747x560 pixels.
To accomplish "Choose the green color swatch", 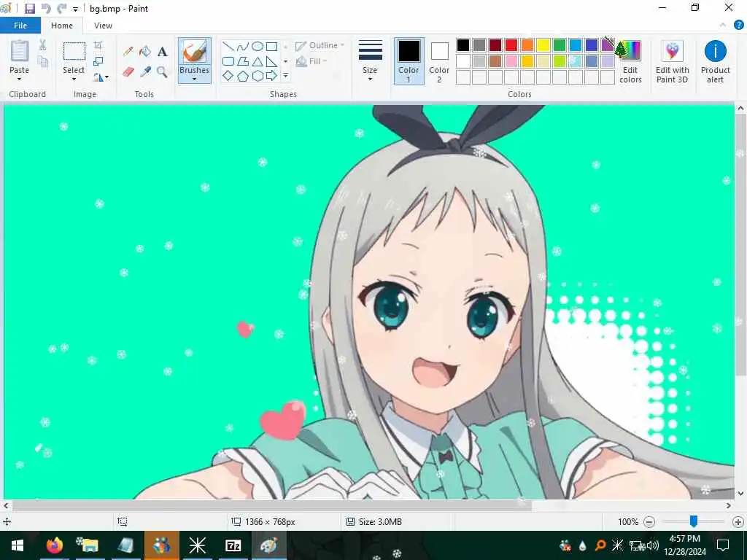I will pyautogui.click(x=560, y=45).
